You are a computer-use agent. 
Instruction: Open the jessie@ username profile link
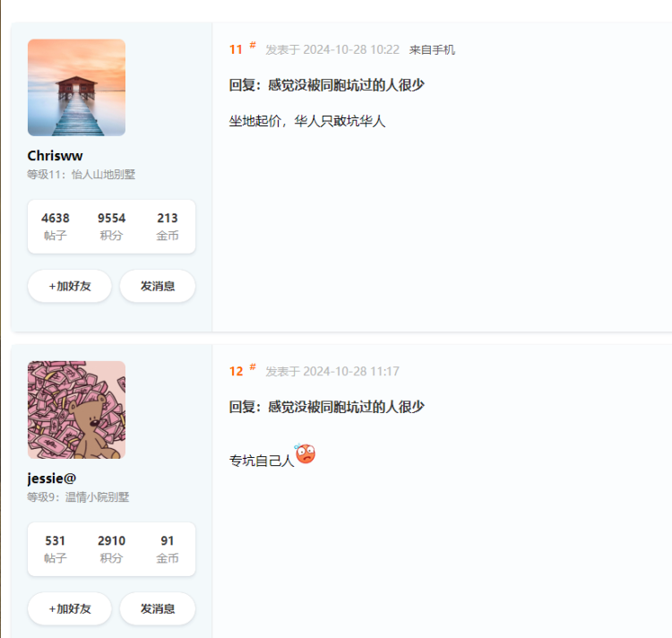coord(52,478)
